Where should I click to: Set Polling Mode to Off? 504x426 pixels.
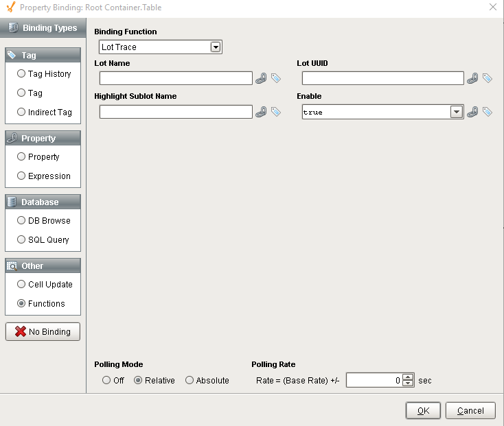pos(106,380)
